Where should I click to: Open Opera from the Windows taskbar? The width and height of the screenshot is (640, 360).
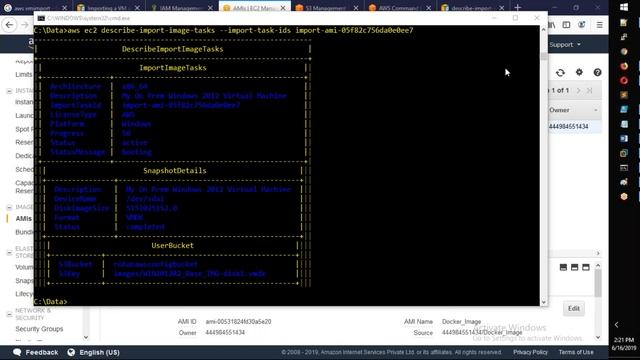624,80
